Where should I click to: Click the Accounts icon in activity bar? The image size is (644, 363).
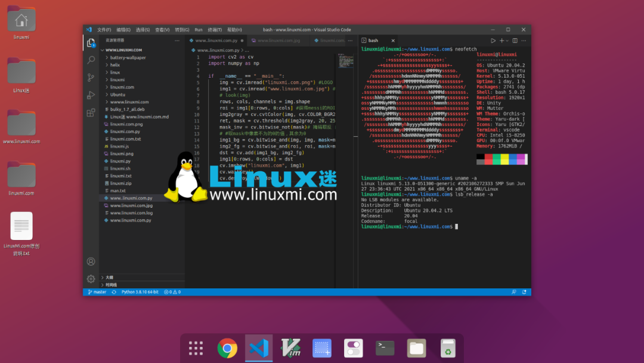[x=91, y=262]
